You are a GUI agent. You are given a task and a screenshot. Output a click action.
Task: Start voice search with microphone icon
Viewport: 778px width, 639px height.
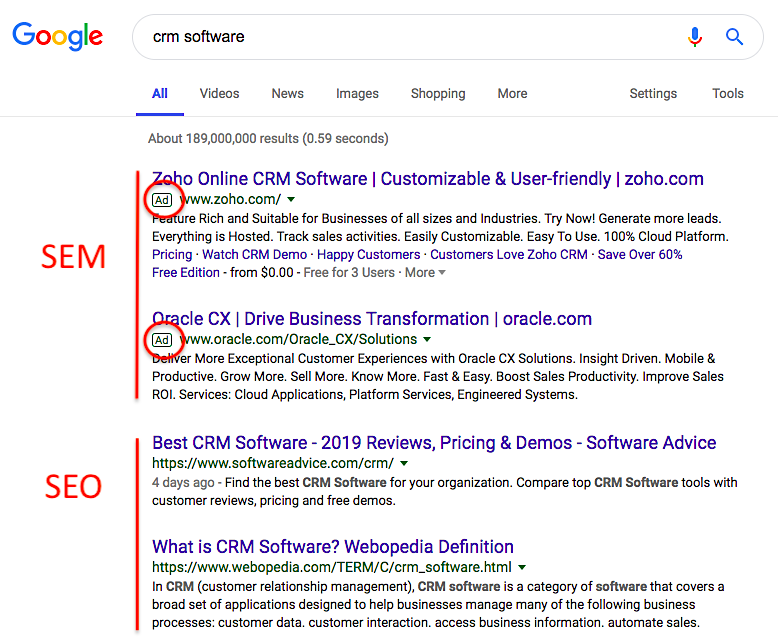695,37
